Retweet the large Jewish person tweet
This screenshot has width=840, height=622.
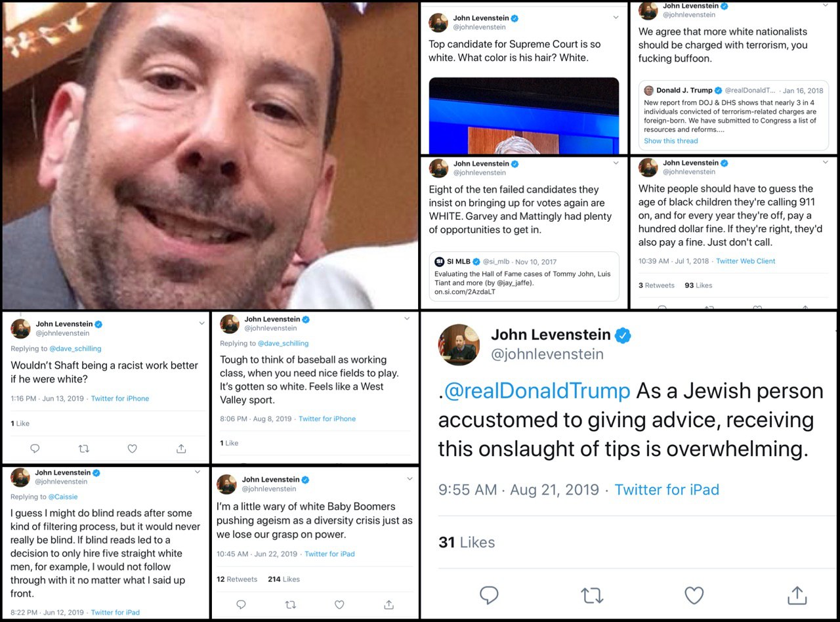tap(592, 595)
